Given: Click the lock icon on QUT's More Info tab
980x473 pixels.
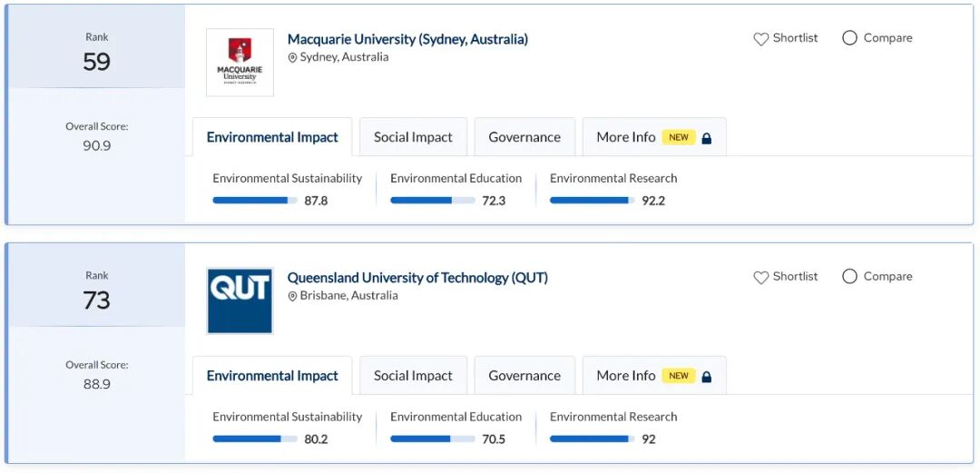Looking at the screenshot, I should click(707, 377).
